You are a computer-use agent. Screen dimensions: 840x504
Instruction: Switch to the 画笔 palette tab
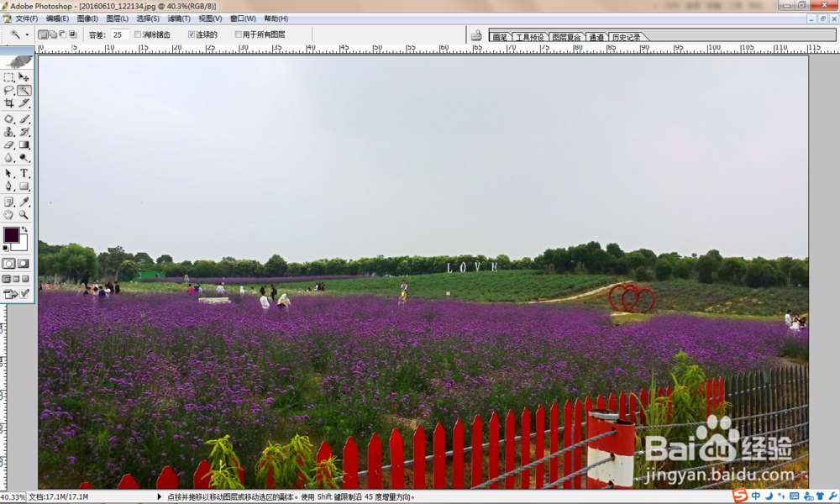500,37
